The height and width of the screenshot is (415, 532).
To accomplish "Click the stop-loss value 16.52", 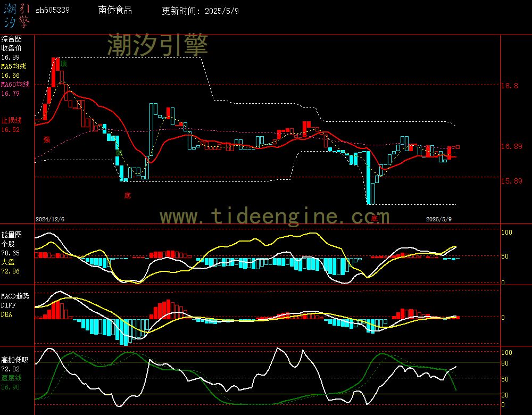I will pyautogui.click(x=11, y=130).
